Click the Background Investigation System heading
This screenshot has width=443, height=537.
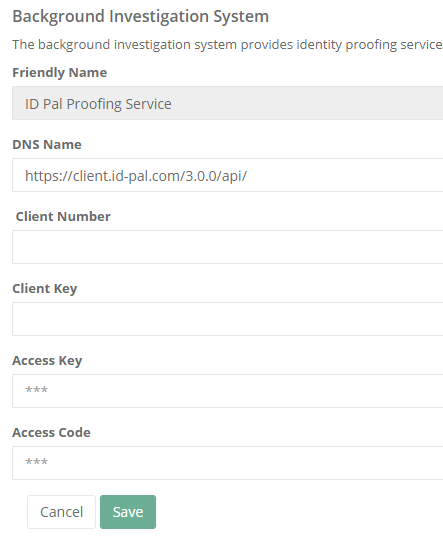click(x=140, y=16)
